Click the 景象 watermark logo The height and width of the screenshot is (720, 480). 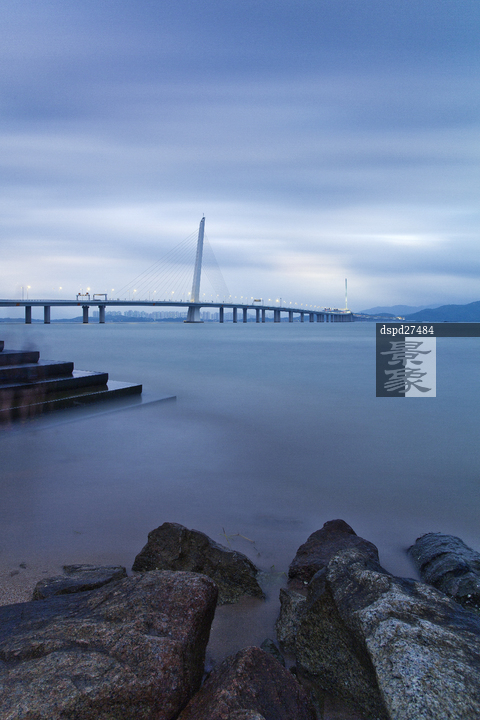[406, 366]
